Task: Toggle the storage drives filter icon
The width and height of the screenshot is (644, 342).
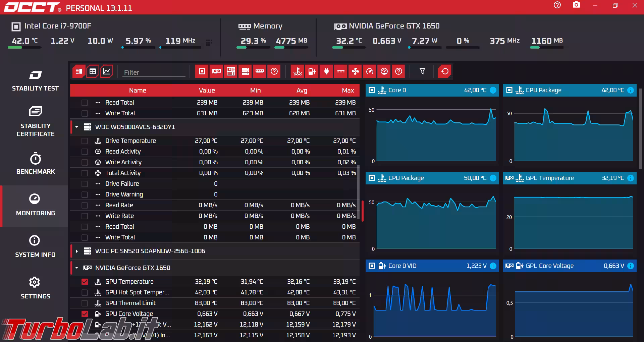Action: pyautogui.click(x=245, y=71)
